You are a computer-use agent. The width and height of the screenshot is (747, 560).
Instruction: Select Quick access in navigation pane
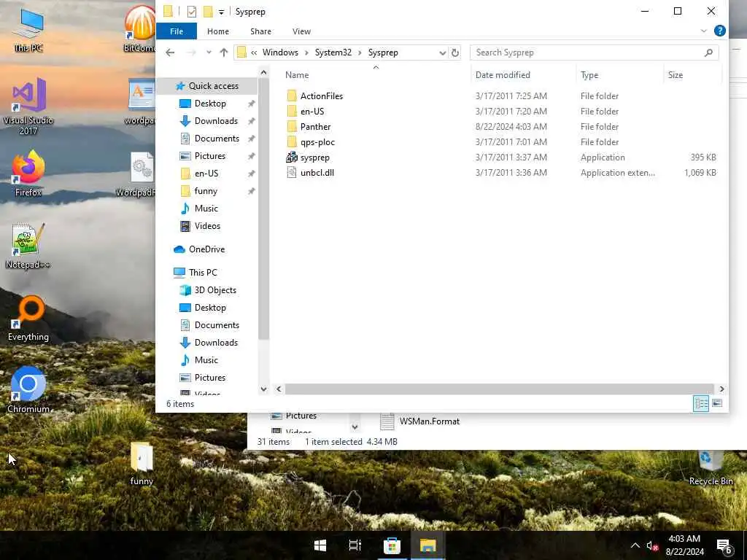click(x=208, y=86)
